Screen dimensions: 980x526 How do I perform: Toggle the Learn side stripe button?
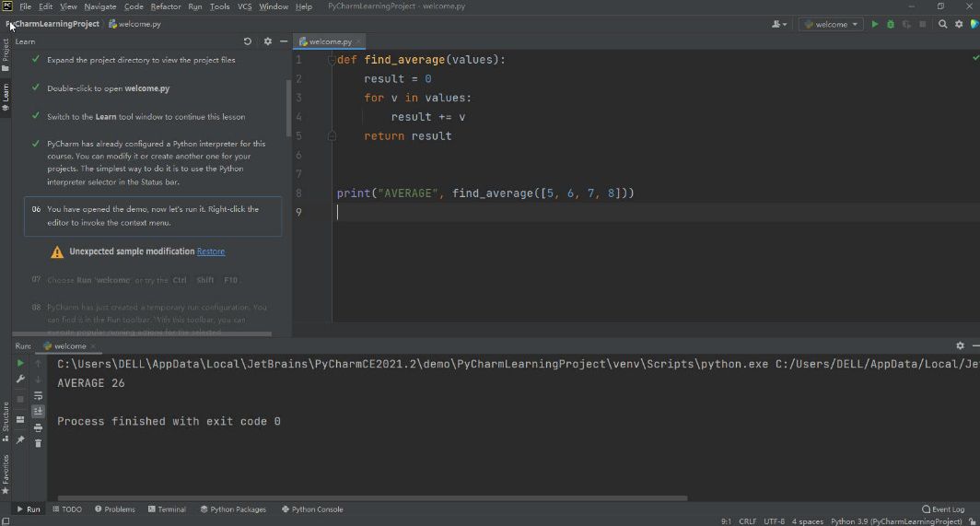click(x=6, y=97)
